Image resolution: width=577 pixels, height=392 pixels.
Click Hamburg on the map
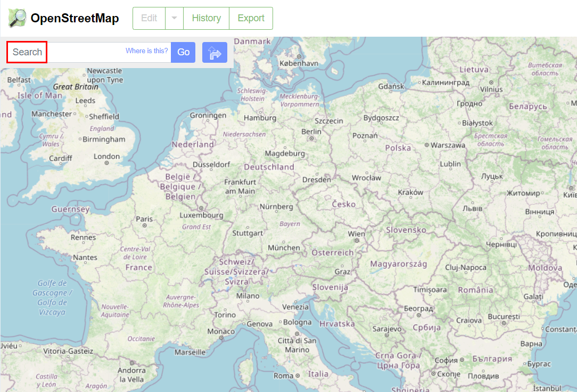(x=260, y=118)
